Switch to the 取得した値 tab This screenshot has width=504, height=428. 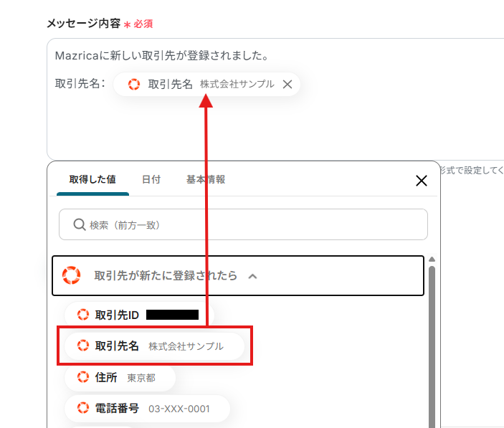92,179
